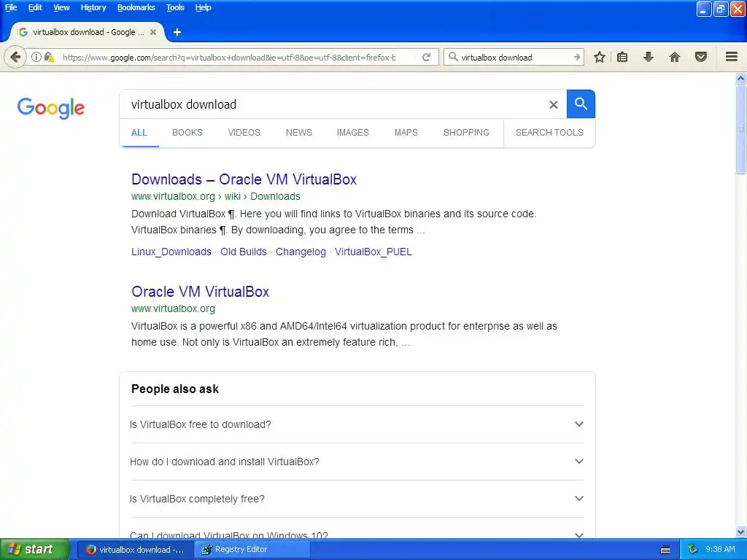Image resolution: width=747 pixels, height=560 pixels.
Task: Open the VirtualBox_PUEL sitelink
Action: (373, 252)
